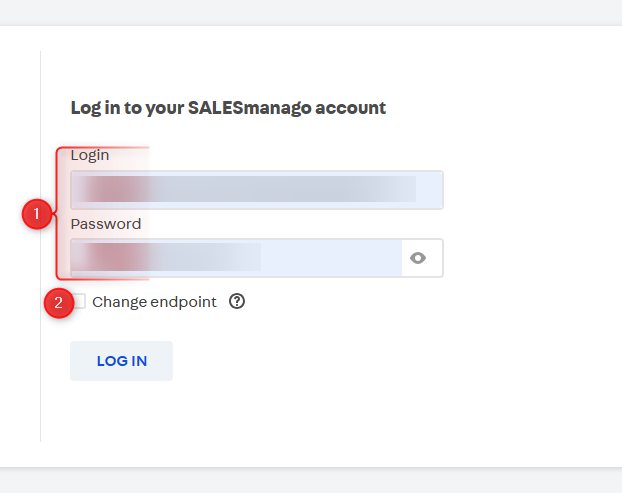Click the blurred value inside Login field
Image resolution: width=622 pixels, height=493 pixels.
pyautogui.click(x=246, y=189)
